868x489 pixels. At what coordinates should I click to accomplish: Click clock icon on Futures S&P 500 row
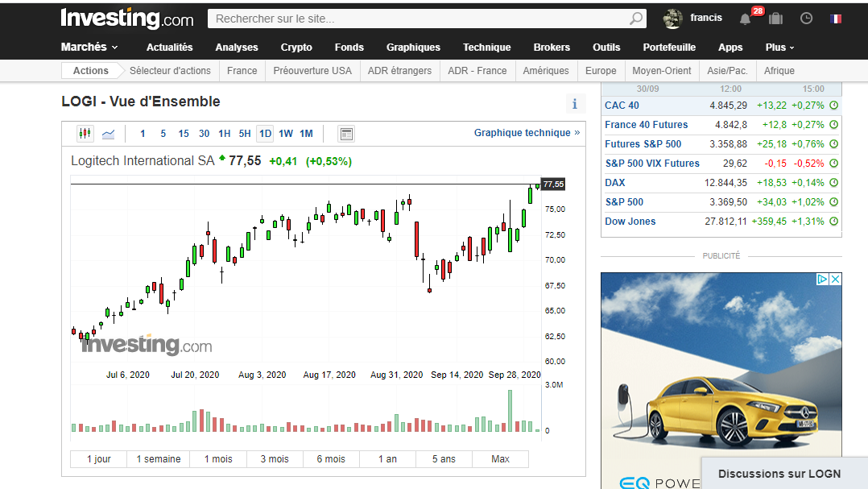(833, 144)
